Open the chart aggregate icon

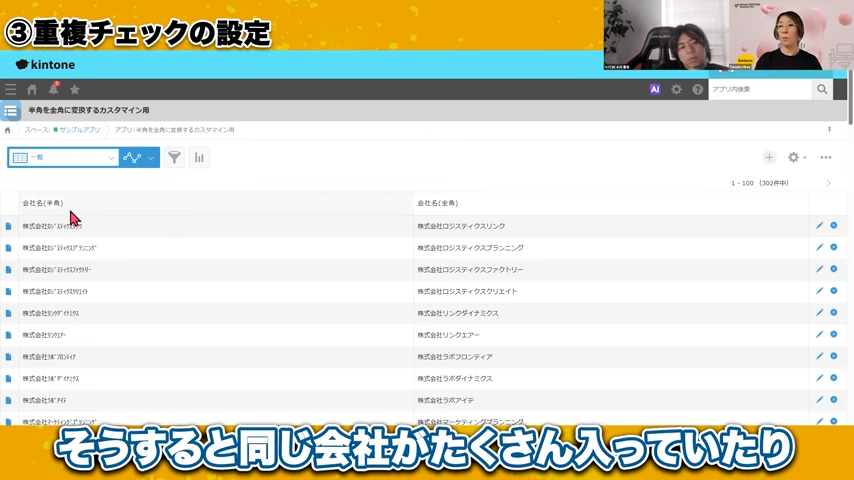199,157
